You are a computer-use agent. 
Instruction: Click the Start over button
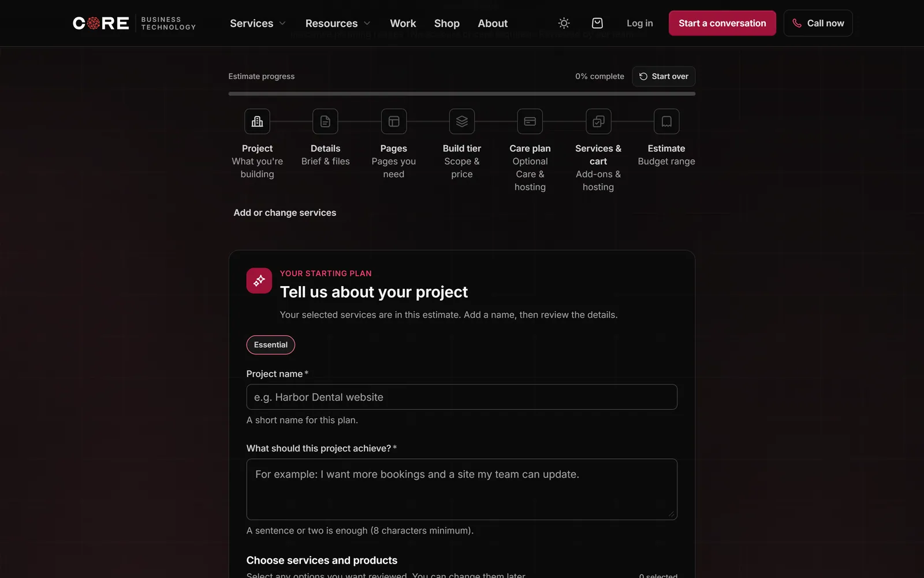(x=664, y=76)
